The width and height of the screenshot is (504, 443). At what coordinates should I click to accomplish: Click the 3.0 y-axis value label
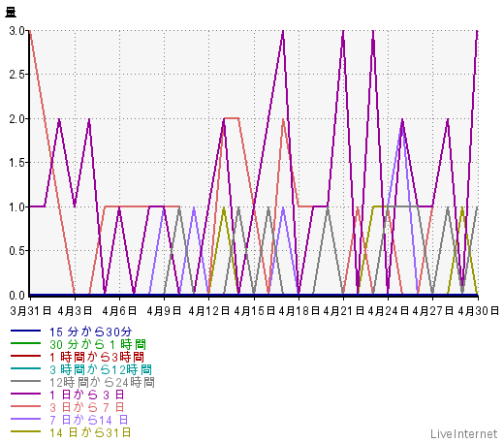coord(16,31)
